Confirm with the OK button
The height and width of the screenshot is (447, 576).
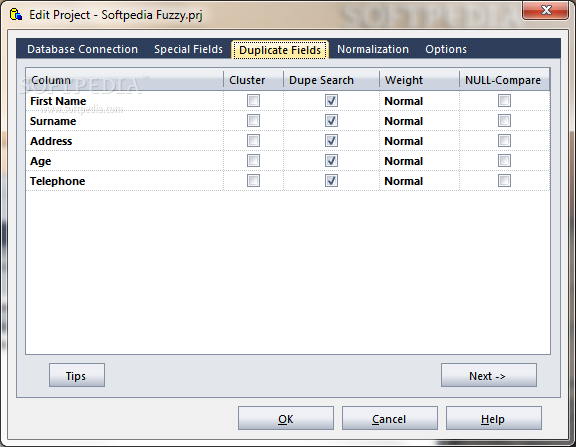coord(286,418)
